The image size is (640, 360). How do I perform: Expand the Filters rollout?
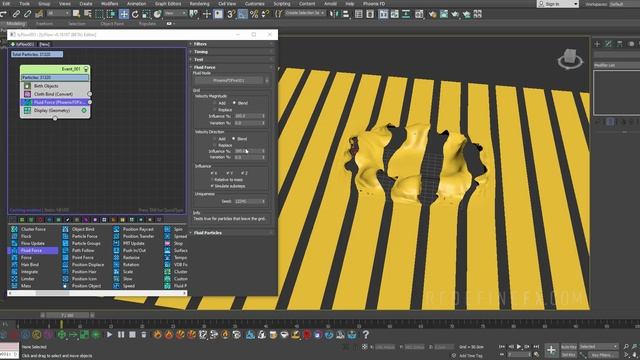click(x=231, y=44)
